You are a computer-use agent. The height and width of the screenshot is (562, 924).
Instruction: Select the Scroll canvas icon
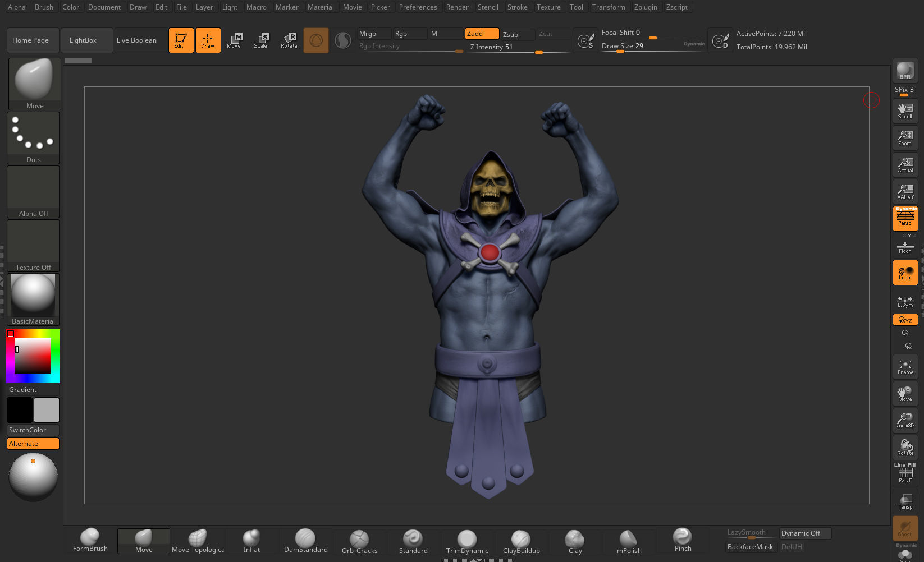tap(905, 111)
